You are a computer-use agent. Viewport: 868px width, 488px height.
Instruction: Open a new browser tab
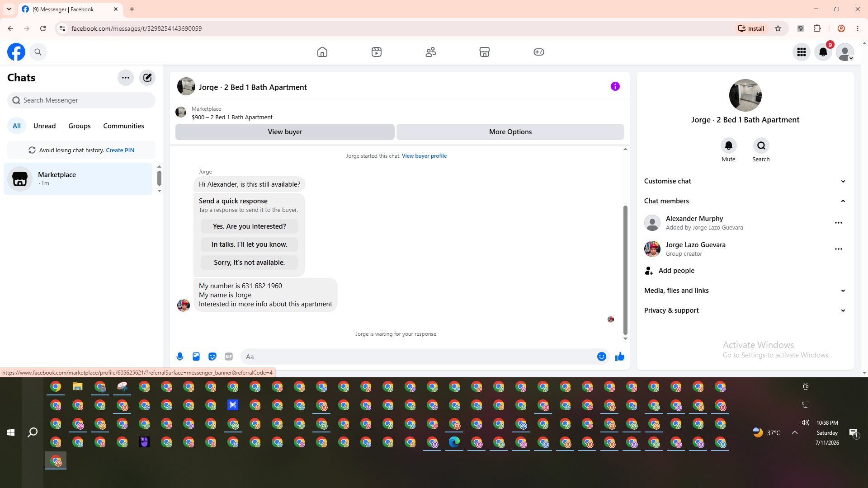[x=132, y=9]
